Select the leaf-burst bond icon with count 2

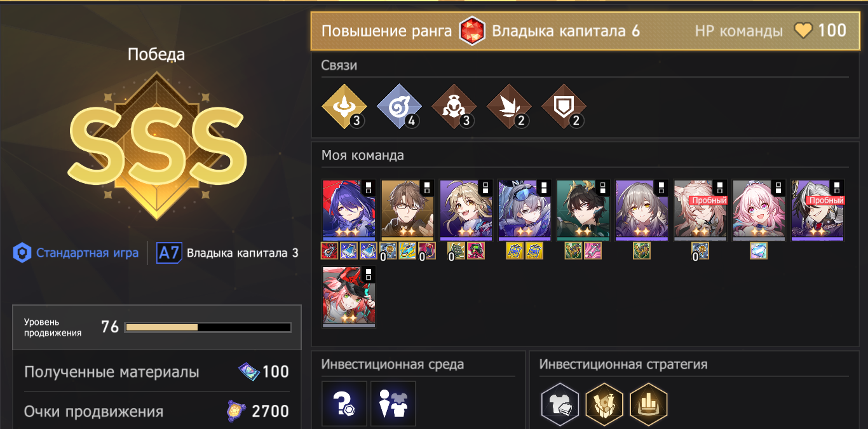point(509,106)
